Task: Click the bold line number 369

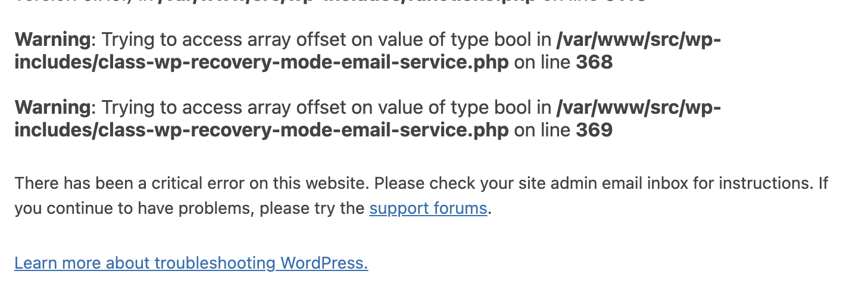Action: pos(594,130)
